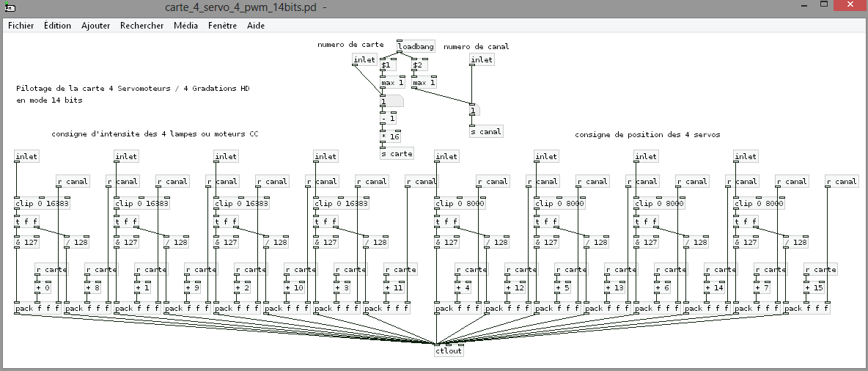This screenshot has height=371, width=868.
Task: Select the inlet below 'numero de canal'
Action: (x=482, y=59)
